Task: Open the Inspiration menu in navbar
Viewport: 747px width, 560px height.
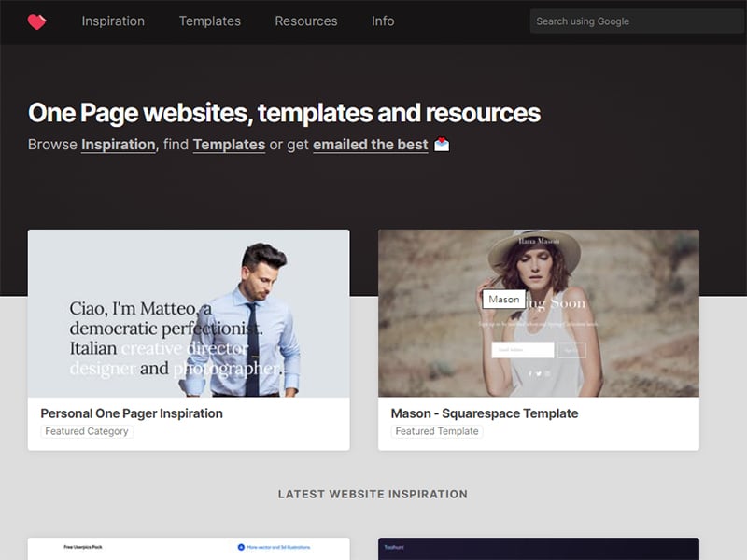Action: pos(113,21)
